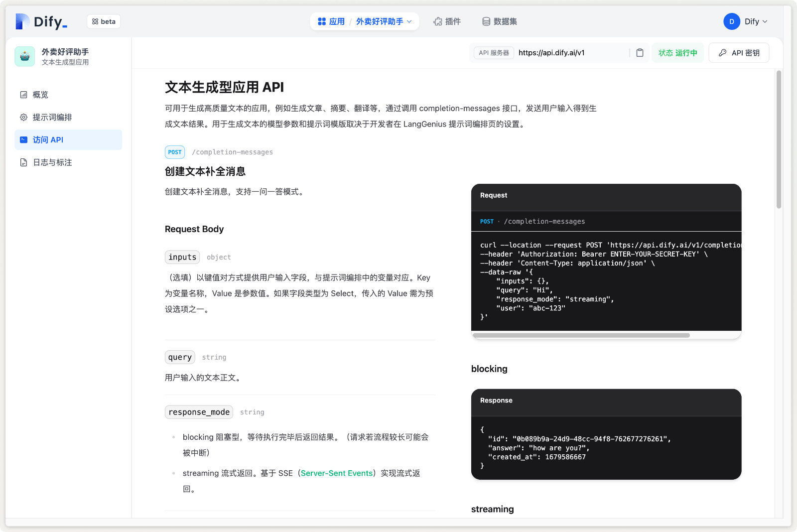Viewport: 797px width, 532px height.
Task: Click the response_mode parameter tag
Action: (x=199, y=412)
